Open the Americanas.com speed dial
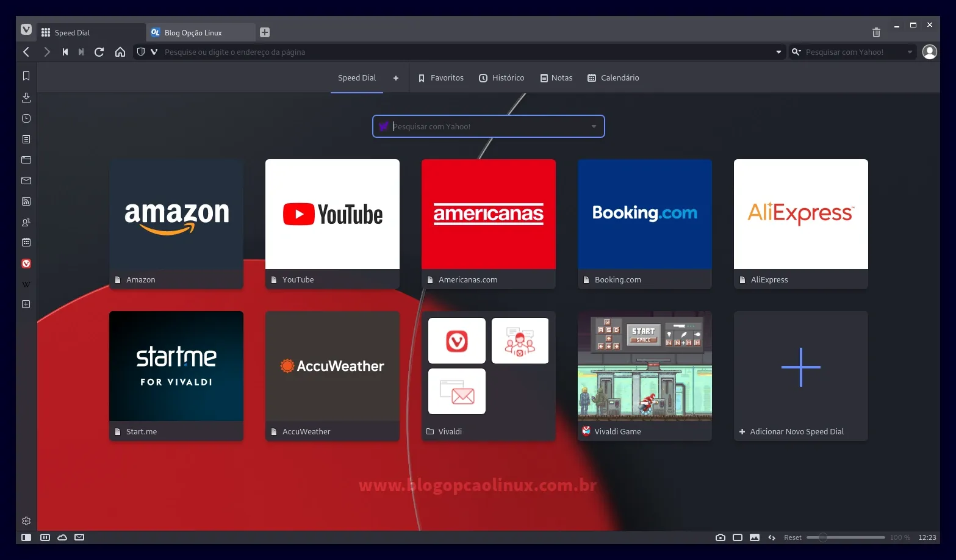 click(489, 224)
